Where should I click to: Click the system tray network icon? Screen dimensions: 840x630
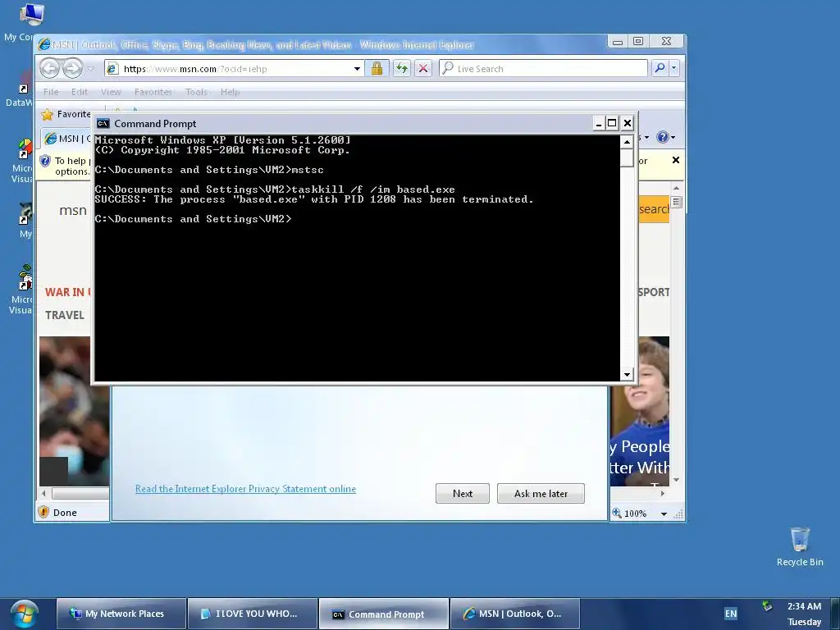[767, 606]
